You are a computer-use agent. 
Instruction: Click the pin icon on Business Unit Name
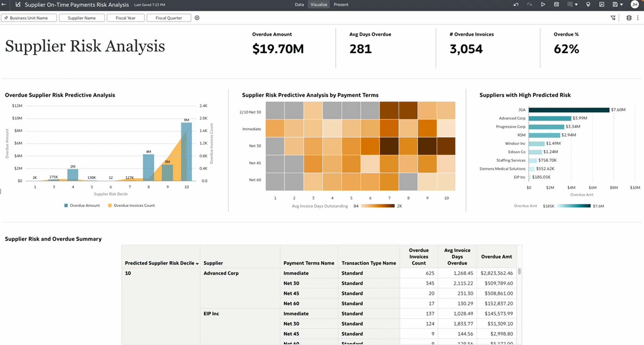(6, 18)
